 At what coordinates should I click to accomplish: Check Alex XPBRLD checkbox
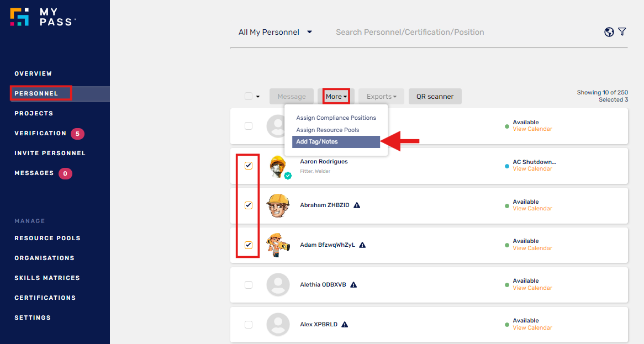(x=249, y=325)
